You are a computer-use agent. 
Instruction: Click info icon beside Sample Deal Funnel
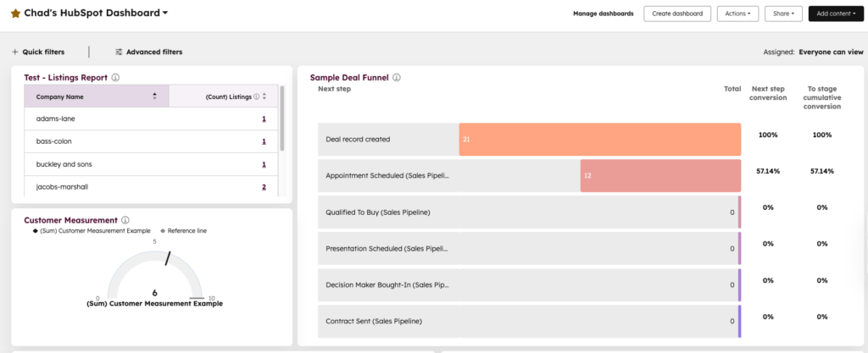pyautogui.click(x=397, y=78)
